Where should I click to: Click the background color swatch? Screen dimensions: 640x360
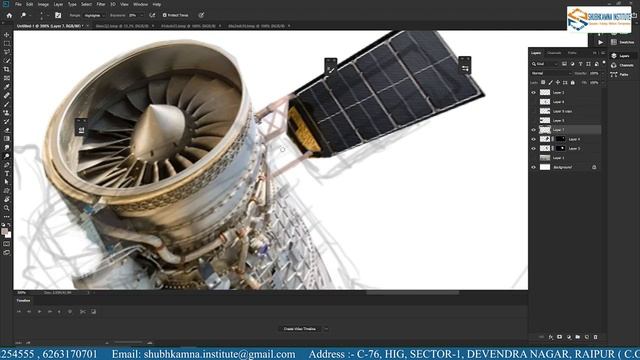point(8,235)
